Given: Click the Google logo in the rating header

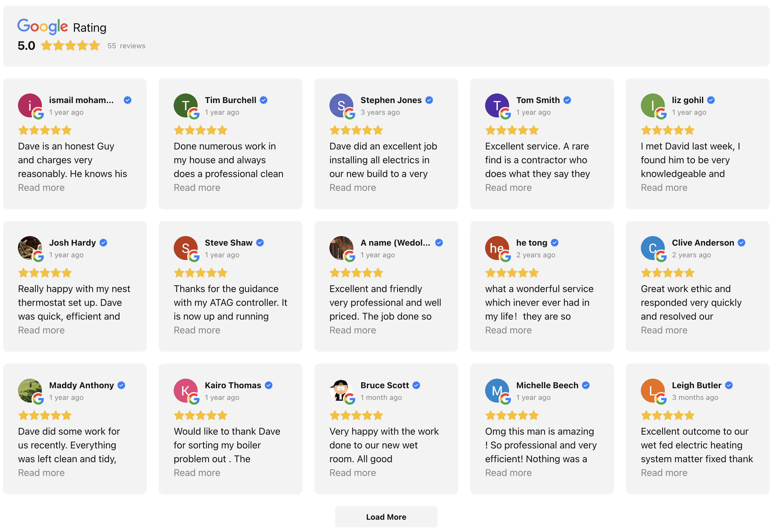Looking at the screenshot, I should coord(42,27).
